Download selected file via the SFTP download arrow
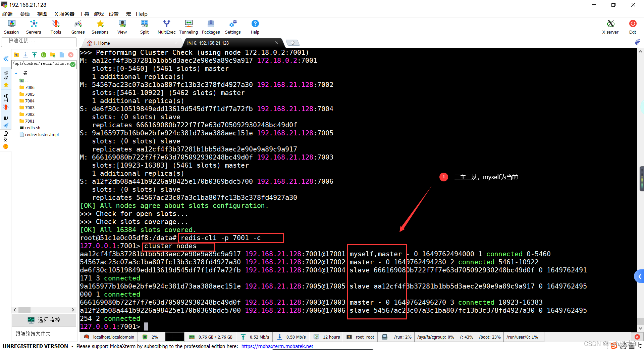The height and width of the screenshot is (350, 644). [x=25, y=54]
